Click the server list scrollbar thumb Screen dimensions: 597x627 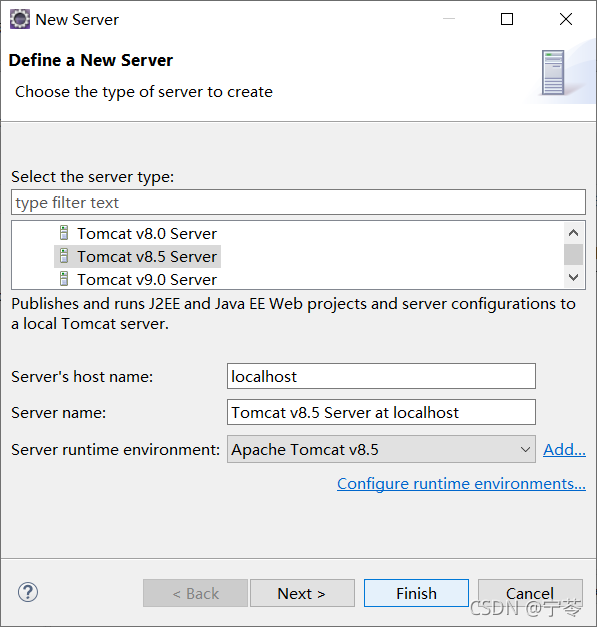pos(573,254)
